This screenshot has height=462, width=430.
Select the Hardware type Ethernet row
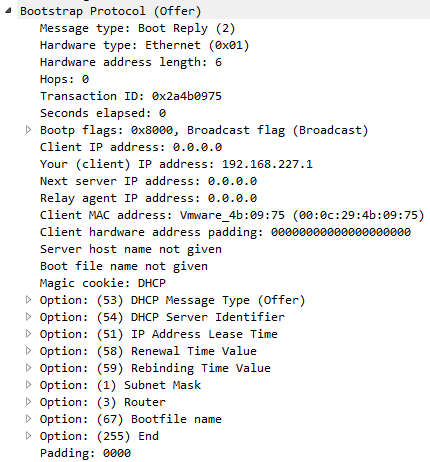(144, 45)
